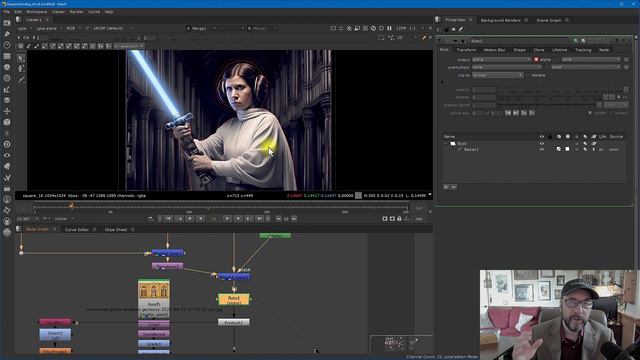Select the Roto1 node in Node Graph
640x360 pixels.
pos(233,300)
